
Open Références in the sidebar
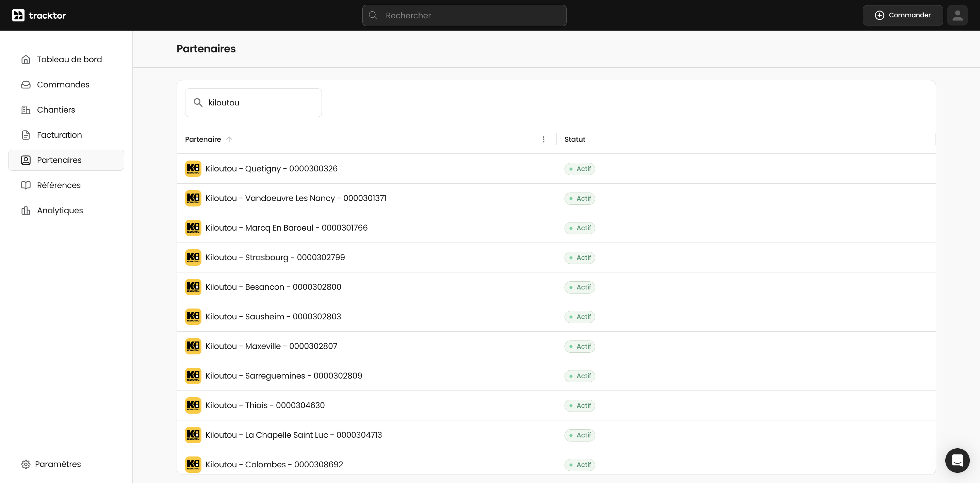(x=66, y=185)
